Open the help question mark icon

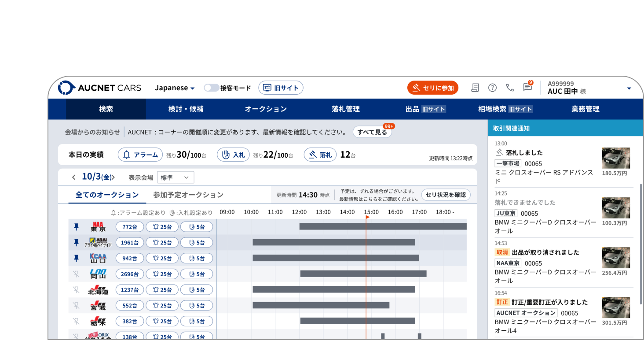coord(492,88)
